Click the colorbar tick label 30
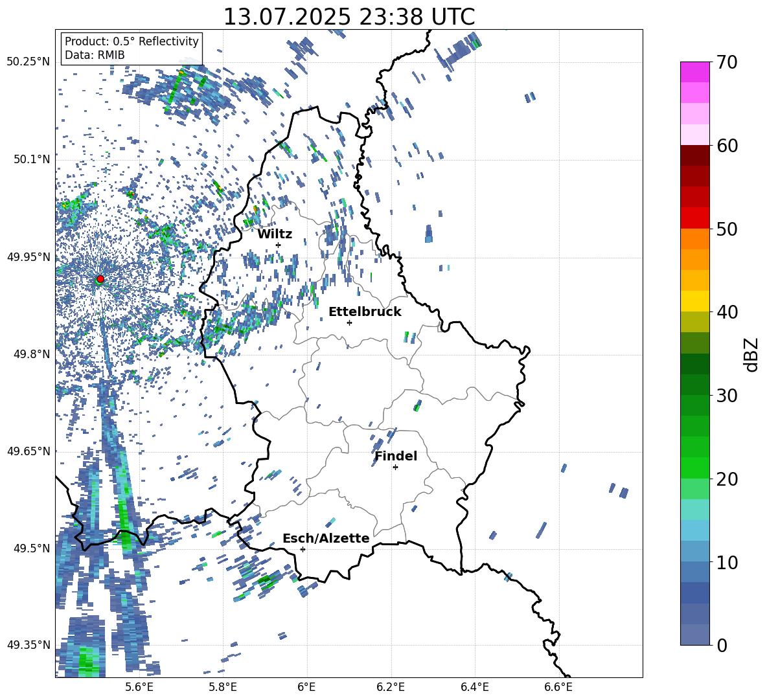The width and height of the screenshot is (767, 700). click(727, 396)
